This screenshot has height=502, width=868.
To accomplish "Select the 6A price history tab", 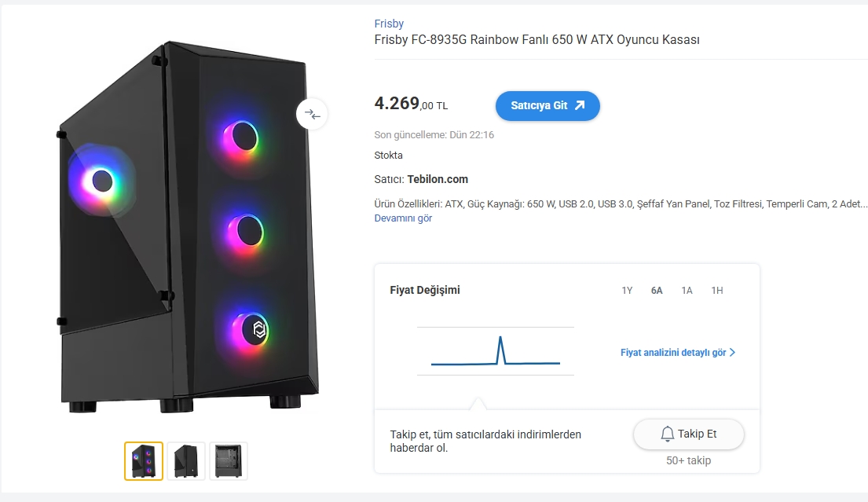I will point(657,291).
